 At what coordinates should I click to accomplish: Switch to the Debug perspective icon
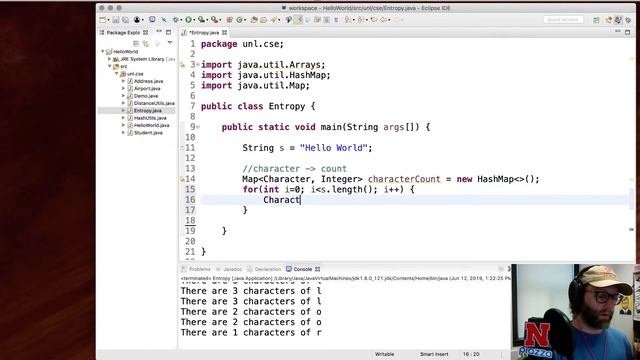coord(628,20)
